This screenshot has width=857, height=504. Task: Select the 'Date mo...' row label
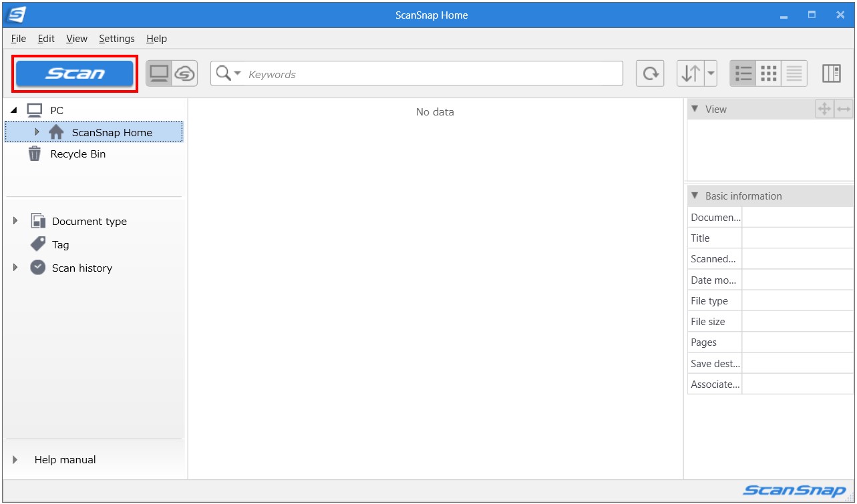point(713,280)
